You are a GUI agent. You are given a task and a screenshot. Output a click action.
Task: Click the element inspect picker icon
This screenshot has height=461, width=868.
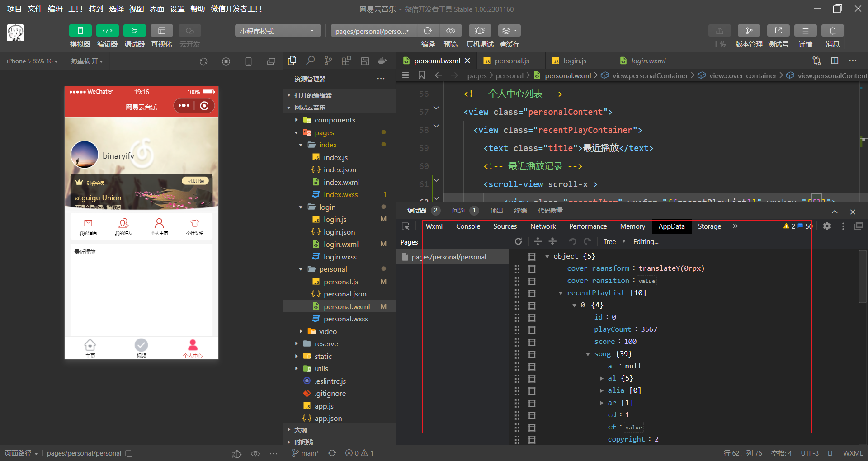click(406, 226)
